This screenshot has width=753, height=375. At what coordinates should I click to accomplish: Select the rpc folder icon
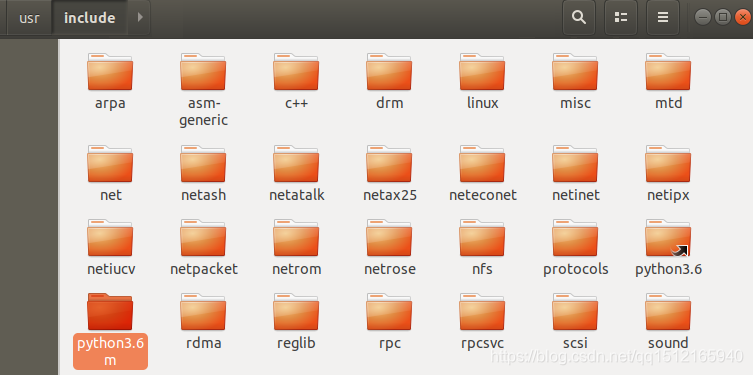coord(389,312)
